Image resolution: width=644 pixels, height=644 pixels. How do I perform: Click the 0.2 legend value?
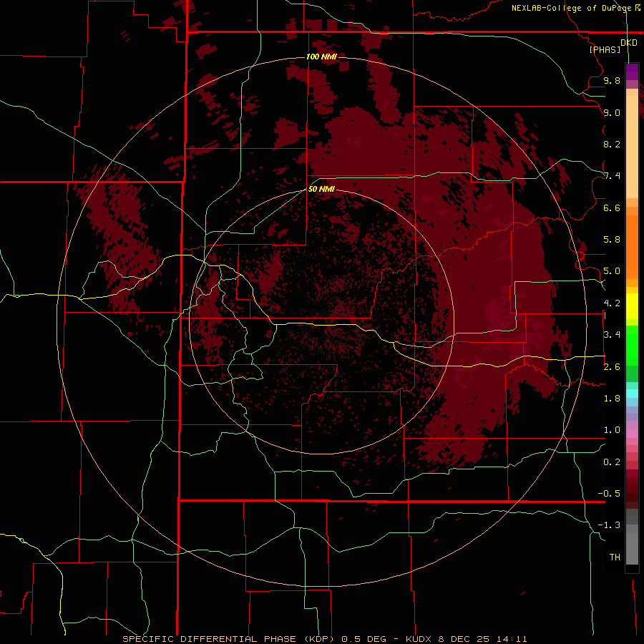(x=612, y=462)
